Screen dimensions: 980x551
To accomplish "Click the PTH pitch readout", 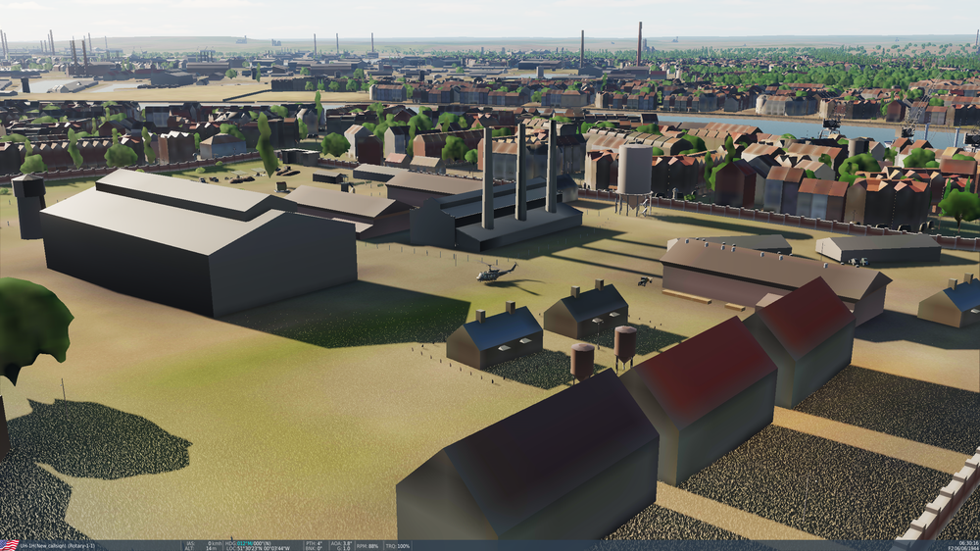I will [314, 543].
